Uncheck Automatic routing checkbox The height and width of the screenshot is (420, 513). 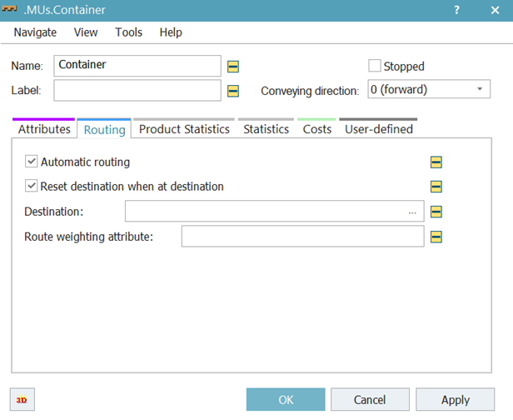point(32,162)
